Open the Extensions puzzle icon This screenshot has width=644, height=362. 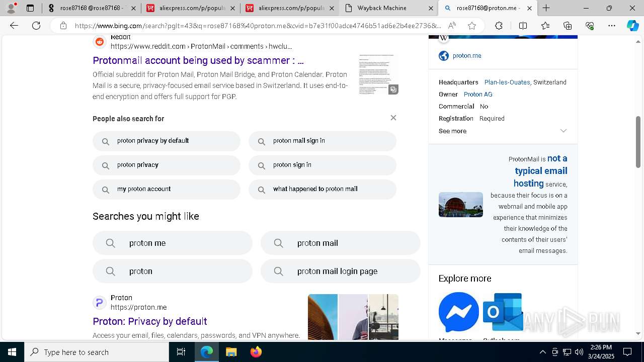tap(499, 26)
